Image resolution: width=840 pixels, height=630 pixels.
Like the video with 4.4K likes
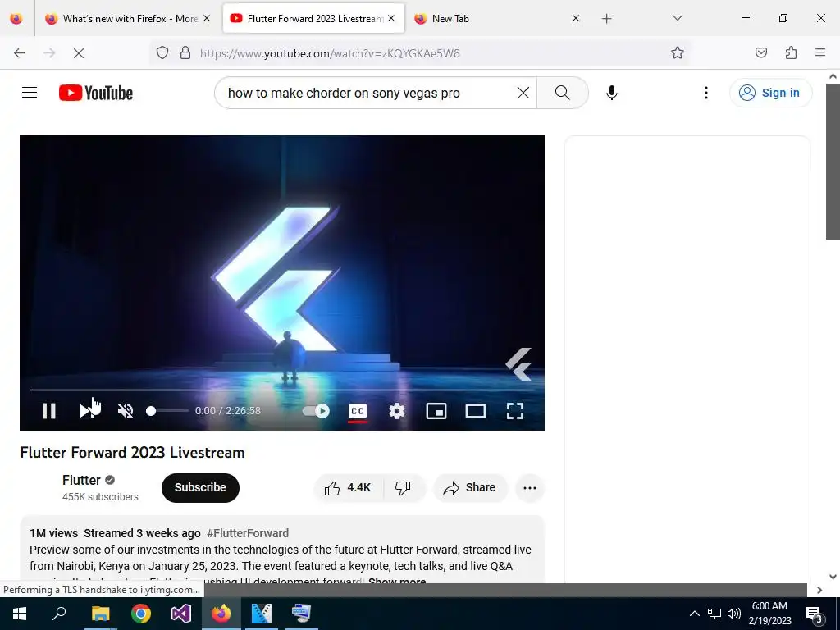click(x=348, y=487)
